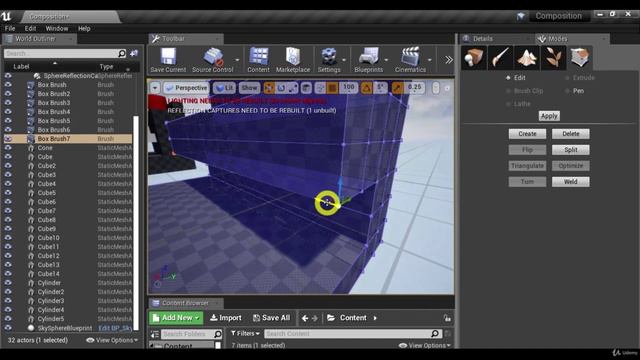Expand Content path arrow in browser
The width and height of the screenshot is (640, 360).
pos(375,318)
